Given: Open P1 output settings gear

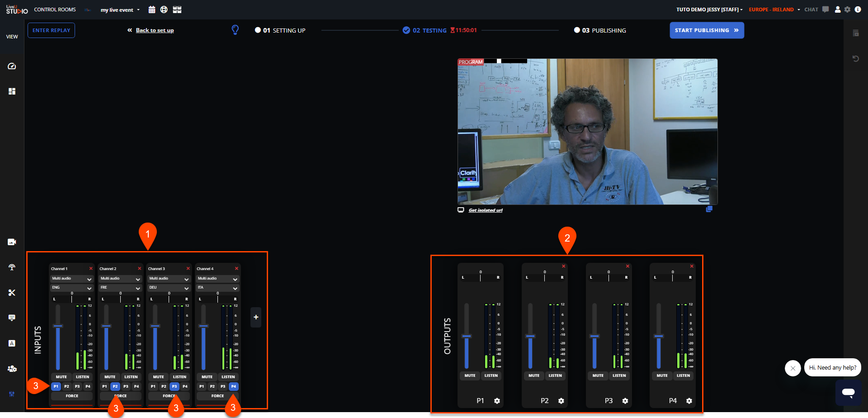Looking at the screenshot, I should tap(497, 401).
